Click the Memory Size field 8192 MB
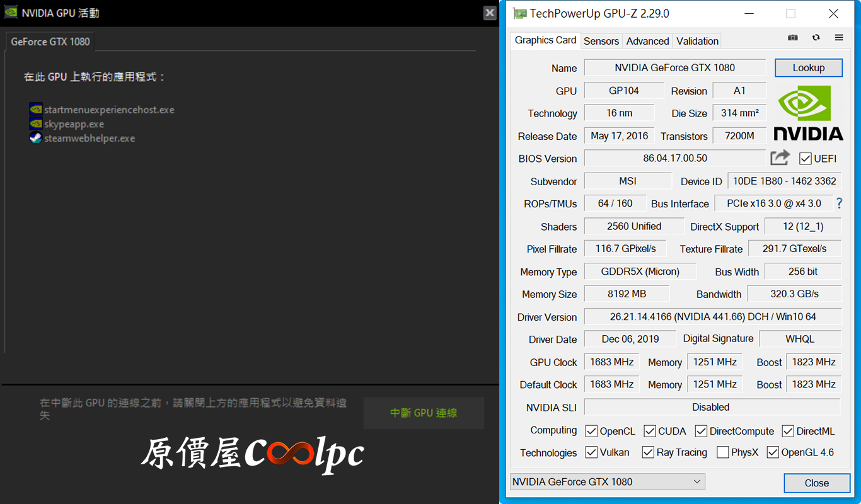 [x=627, y=294]
